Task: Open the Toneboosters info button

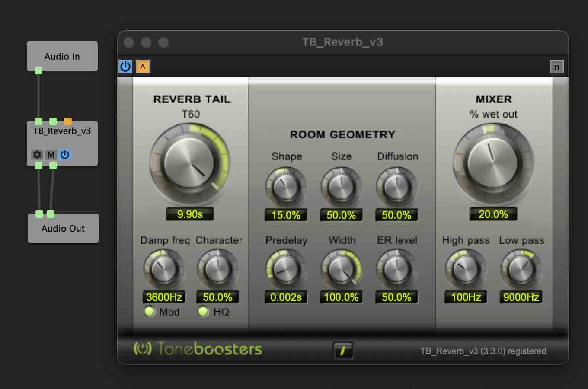Action: [343, 350]
